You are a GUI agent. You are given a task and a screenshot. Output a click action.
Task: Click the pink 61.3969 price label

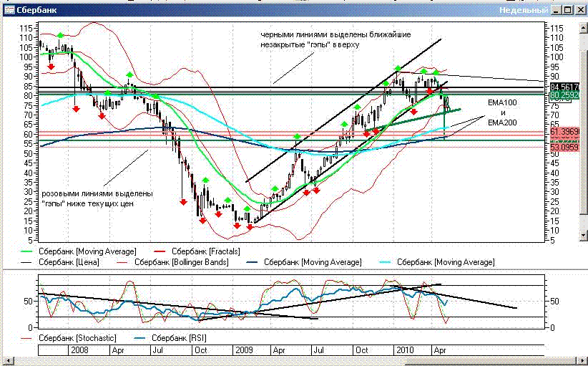click(x=565, y=131)
